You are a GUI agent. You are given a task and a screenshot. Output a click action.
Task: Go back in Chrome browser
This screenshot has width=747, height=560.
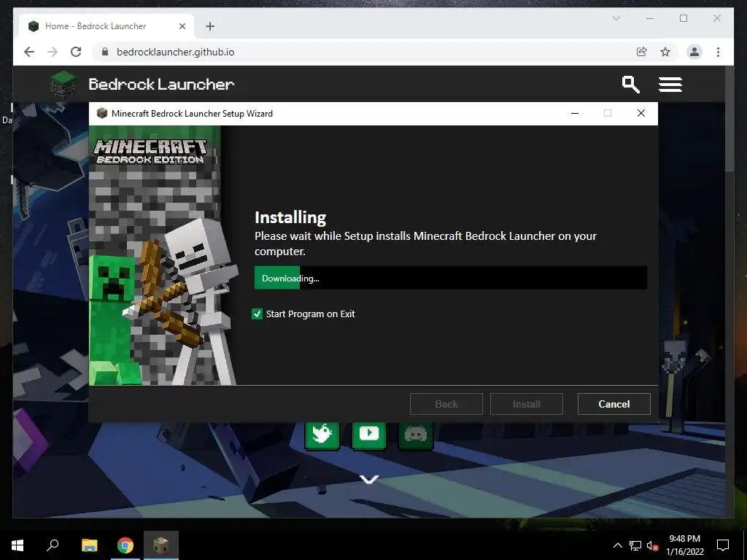[x=29, y=52]
